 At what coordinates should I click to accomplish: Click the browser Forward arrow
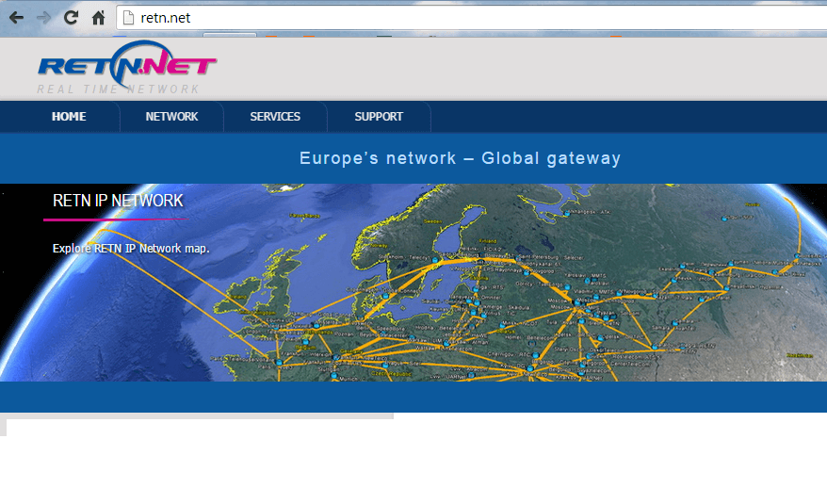[x=43, y=18]
